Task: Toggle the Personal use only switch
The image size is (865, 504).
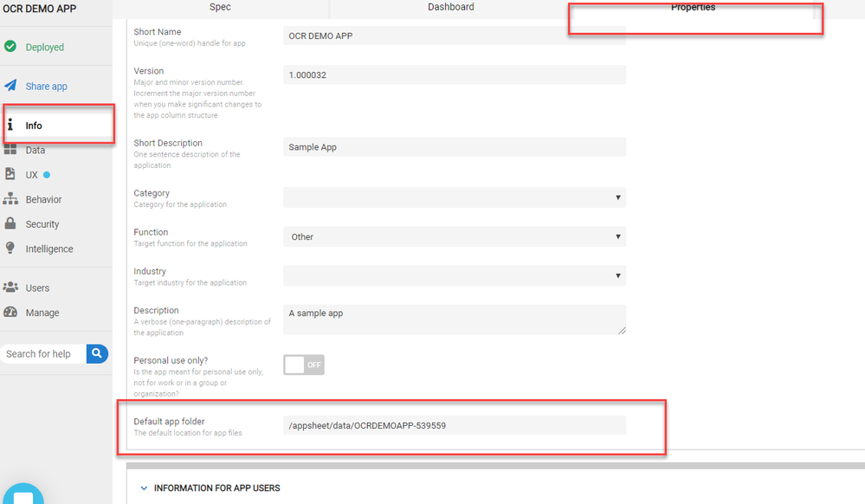Action: pyautogui.click(x=304, y=365)
